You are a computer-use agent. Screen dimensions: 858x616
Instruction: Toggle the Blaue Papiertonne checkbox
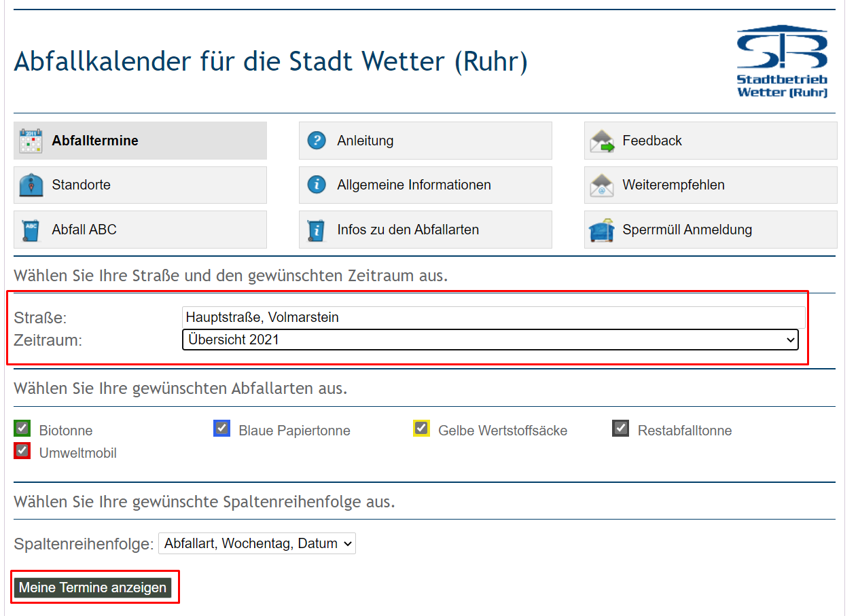pyautogui.click(x=221, y=429)
